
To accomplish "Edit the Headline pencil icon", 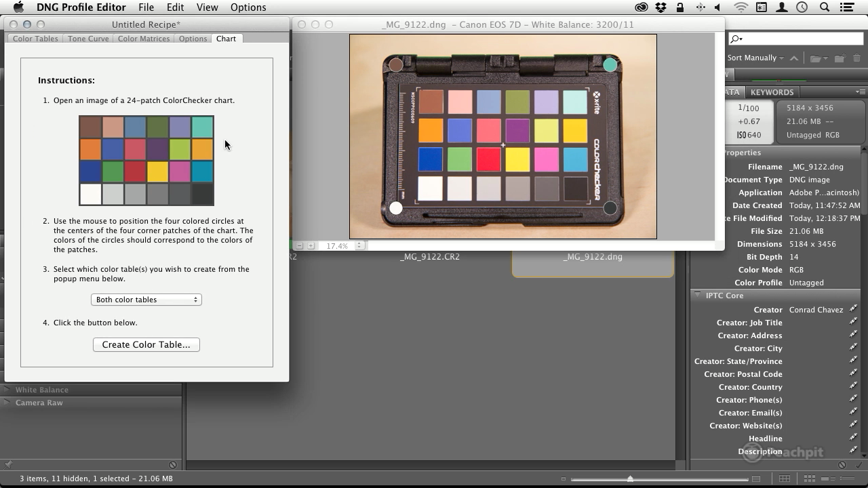I will tap(854, 438).
